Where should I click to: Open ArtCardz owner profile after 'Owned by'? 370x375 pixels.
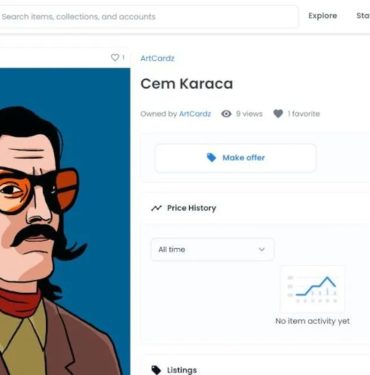[195, 114]
